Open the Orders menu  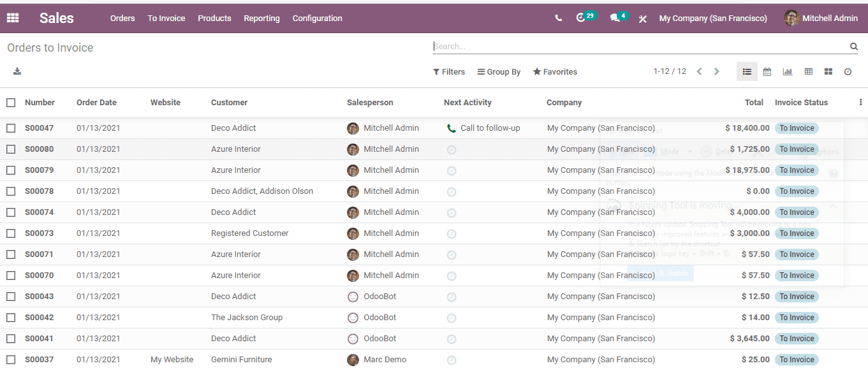coord(122,18)
